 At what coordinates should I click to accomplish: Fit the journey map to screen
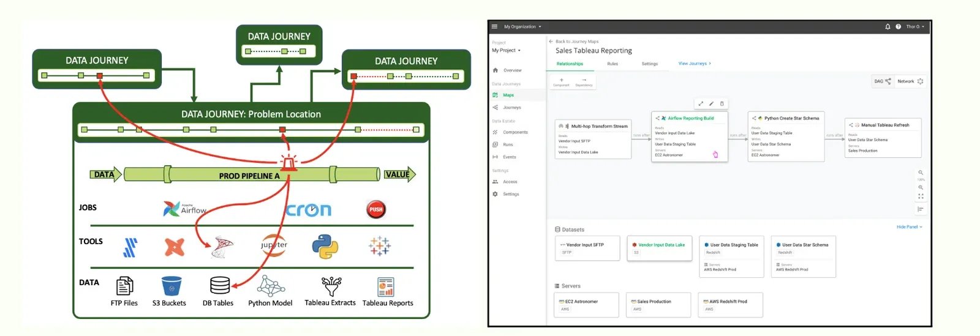921,196
